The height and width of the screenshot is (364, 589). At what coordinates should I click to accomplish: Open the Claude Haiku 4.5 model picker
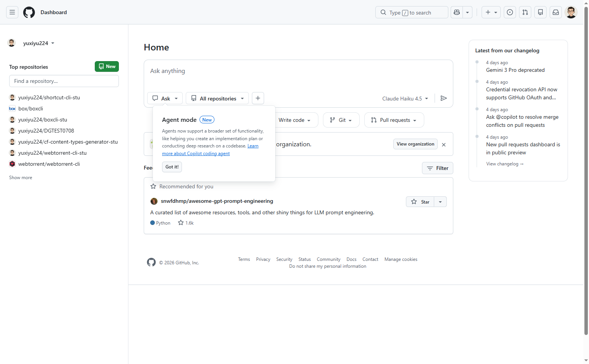tap(405, 99)
